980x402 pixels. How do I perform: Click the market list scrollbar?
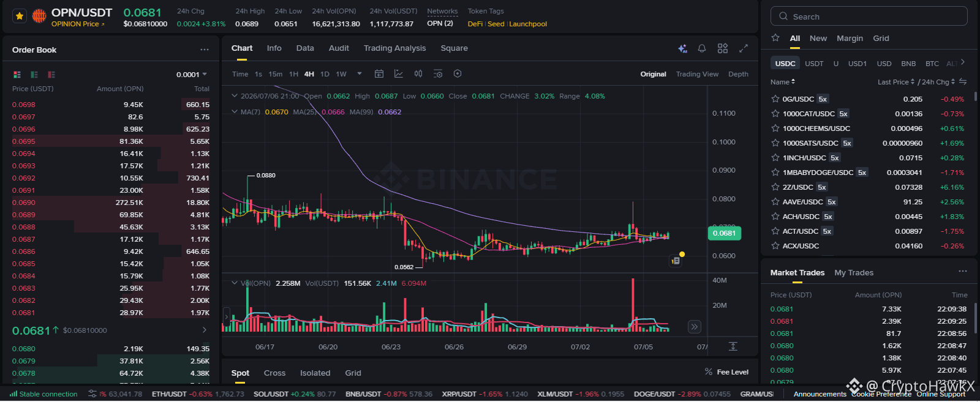(x=975, y=96)
